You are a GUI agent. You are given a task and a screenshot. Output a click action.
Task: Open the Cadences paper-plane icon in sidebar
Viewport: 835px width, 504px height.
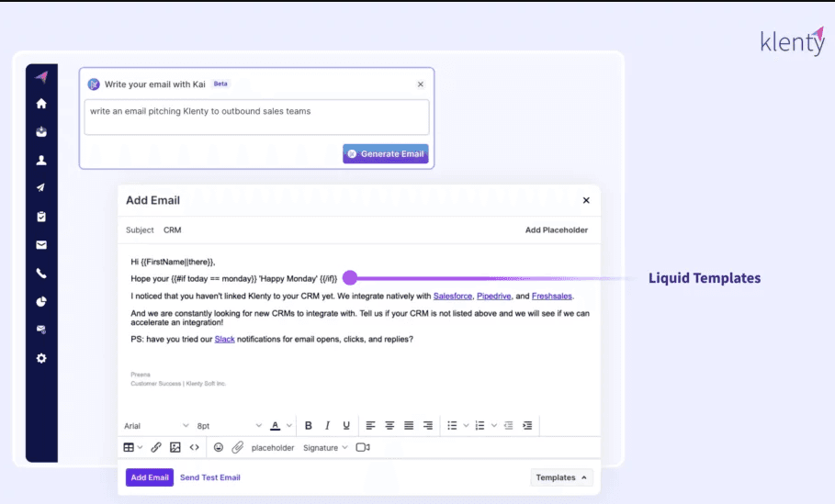pos(41,187)
